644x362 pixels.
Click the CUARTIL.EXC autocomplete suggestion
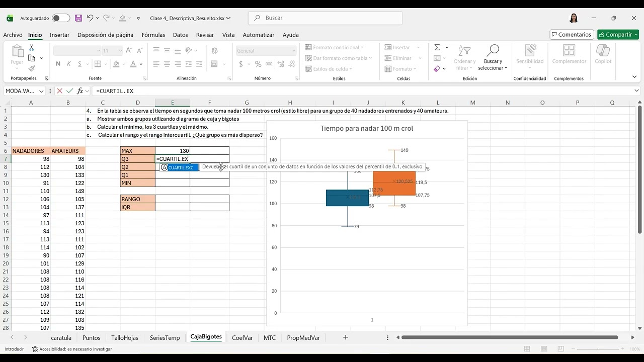click(180, 167)
